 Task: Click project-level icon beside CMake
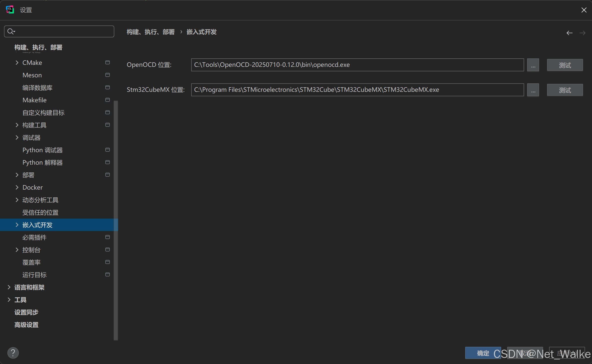(x=108, y=62)
